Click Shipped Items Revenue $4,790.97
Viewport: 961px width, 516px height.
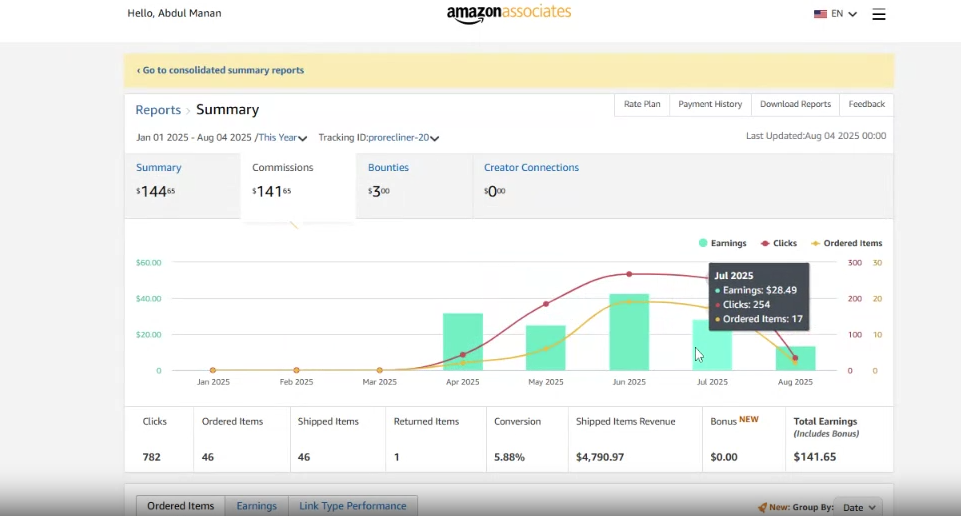(600, 457)
